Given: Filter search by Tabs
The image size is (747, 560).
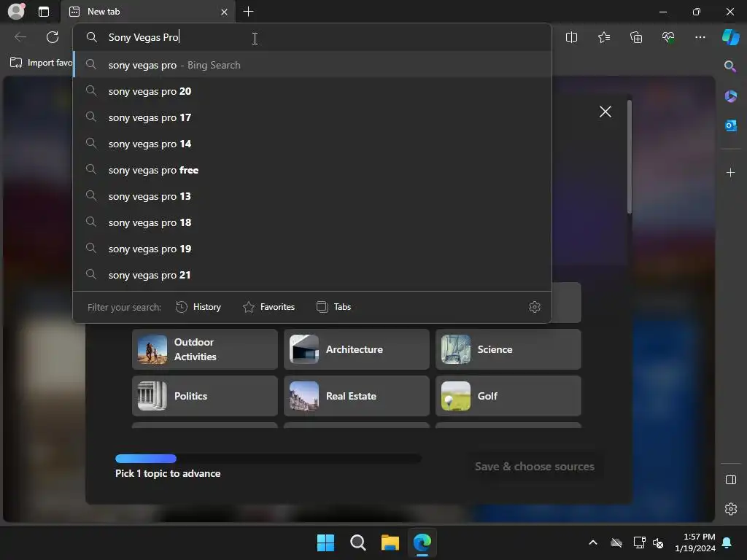Looking at the screenshot, I should pyautogui.click(x=333, y=307).
